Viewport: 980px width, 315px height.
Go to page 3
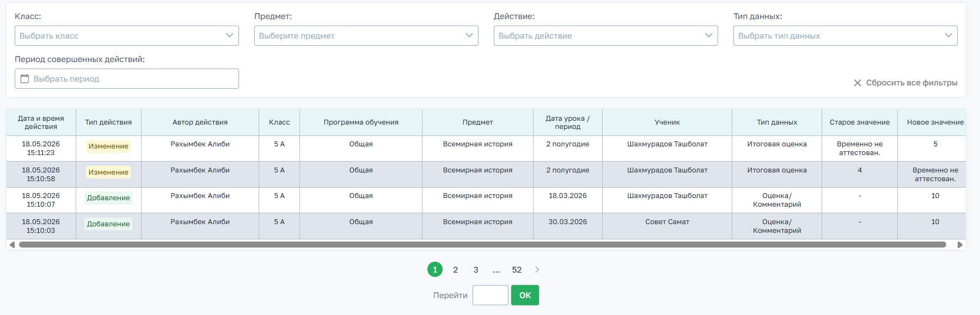476,270
